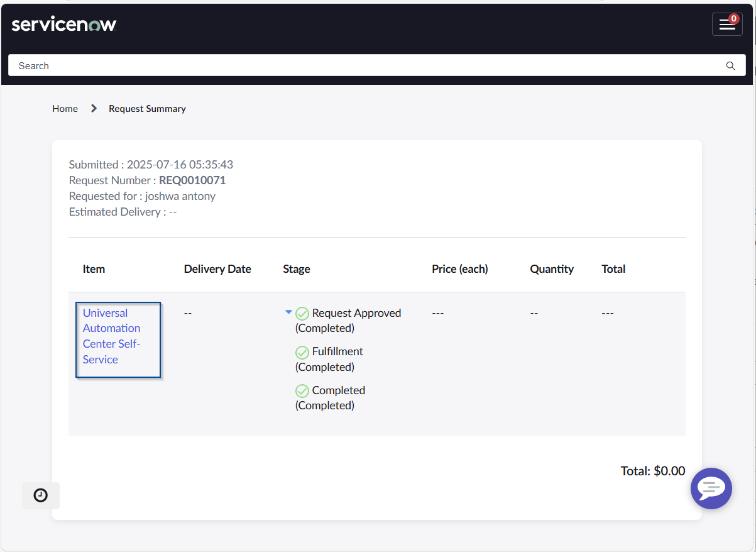Open the chat bubble widget
Screen dimensions: 756x552
click(711, 489)
